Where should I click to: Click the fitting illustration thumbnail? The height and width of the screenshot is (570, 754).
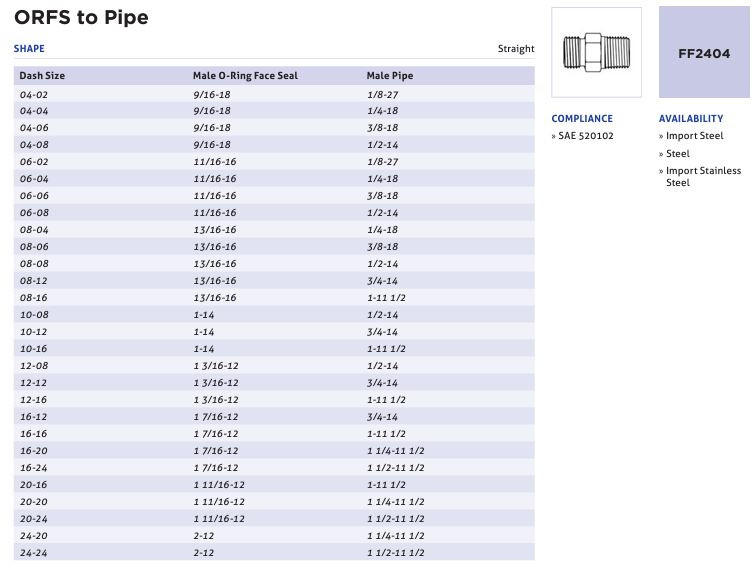click(x=596, y=52)
